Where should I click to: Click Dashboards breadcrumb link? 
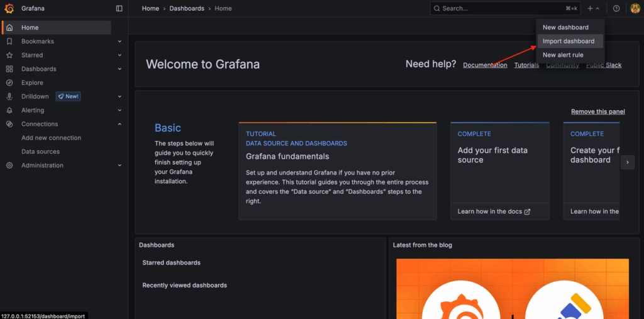pos(187,8)
